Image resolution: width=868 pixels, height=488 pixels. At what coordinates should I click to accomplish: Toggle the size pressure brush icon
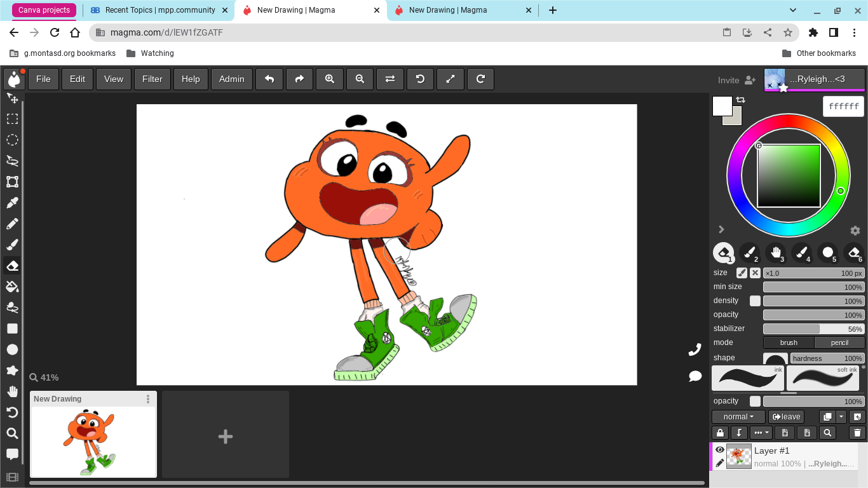(742, 273)
